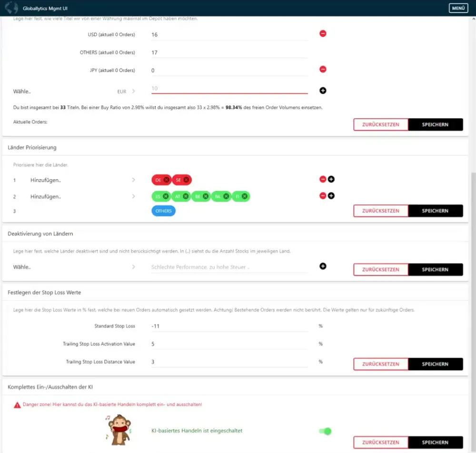Remove NL chip from priority group 2
This screenshot has height=453, width=476.
(x=226, y=196)
